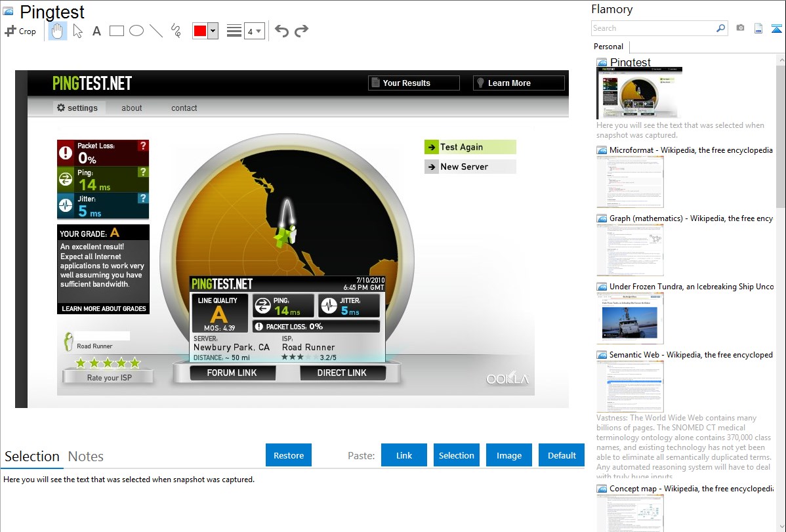Click the Pingtest.net logo
This screenshot has width=786, height=532.
pos(93,83)
